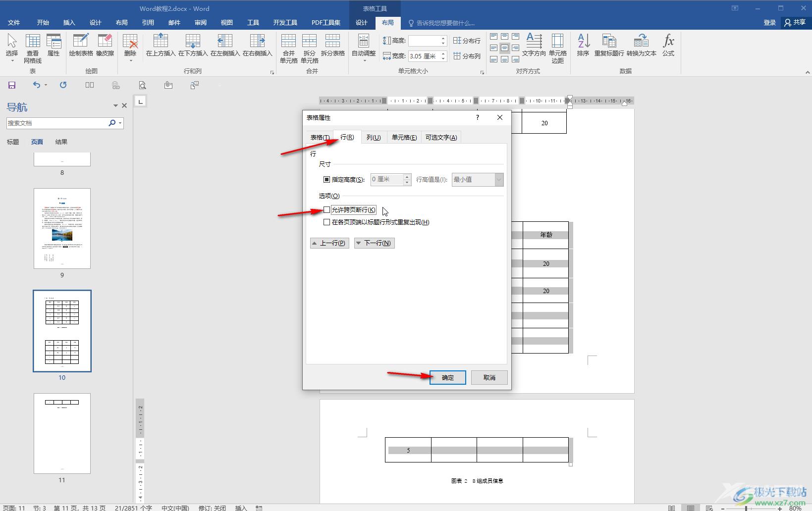Open the Delete table menu
The image size is (812, 511).
click(130, 48)
